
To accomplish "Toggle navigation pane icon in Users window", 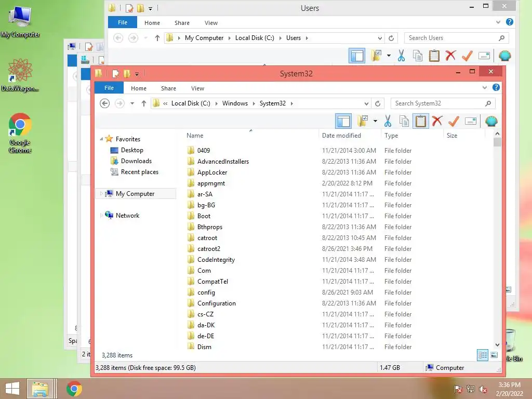I will click(x=357, y=56).
